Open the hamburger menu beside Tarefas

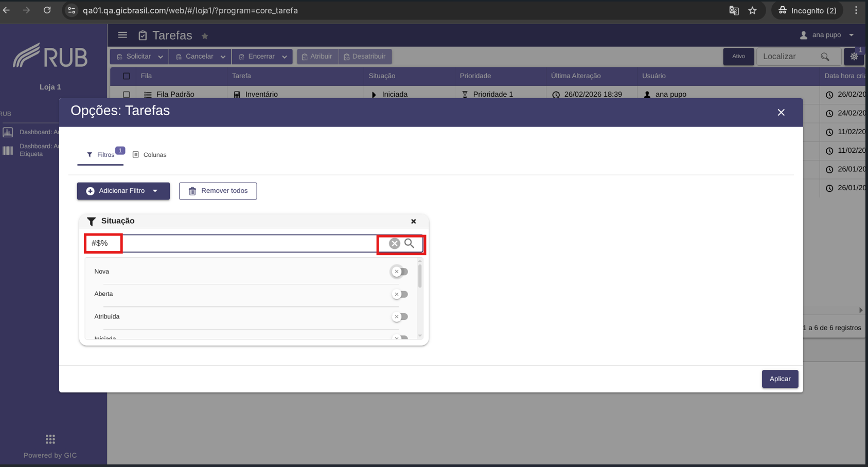[x=122, y=35]
